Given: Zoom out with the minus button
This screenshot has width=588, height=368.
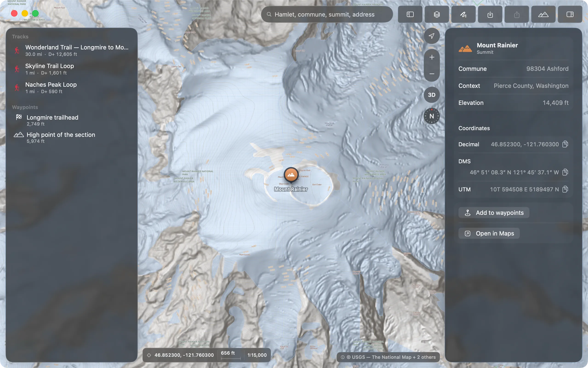Looking at the screenshot, I should [x=432, y=74].
